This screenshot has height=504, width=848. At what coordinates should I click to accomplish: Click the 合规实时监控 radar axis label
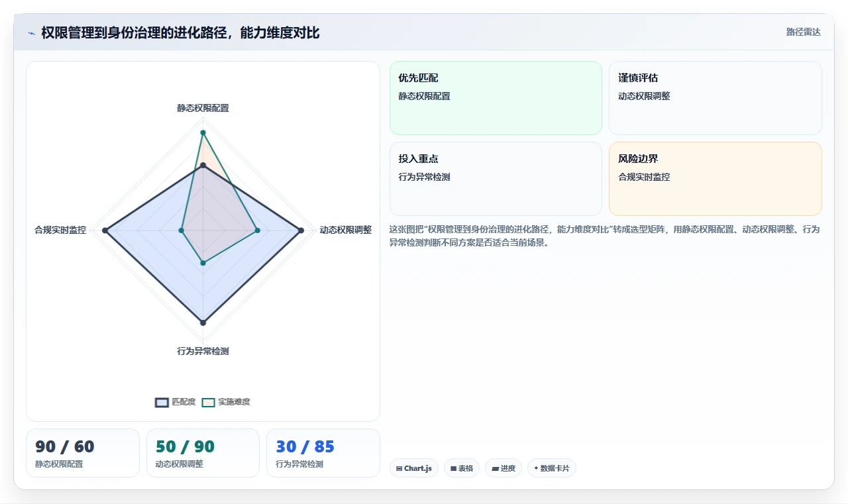[60, 230]
